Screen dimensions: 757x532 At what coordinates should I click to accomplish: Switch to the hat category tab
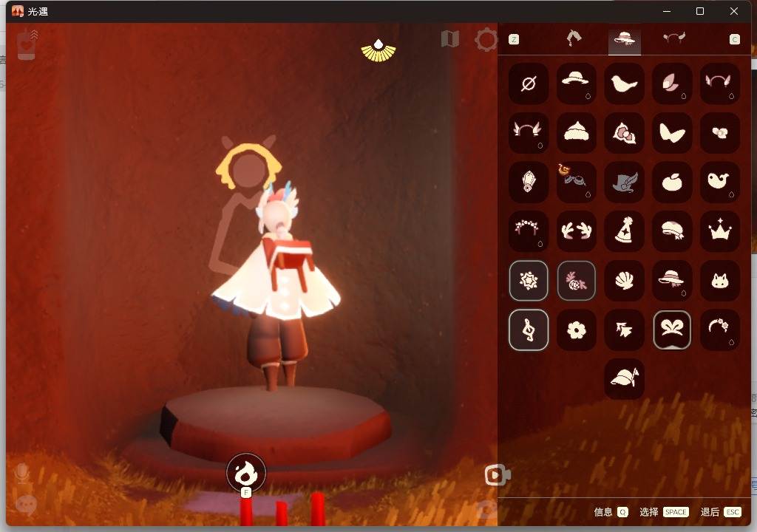coord(624,40)
